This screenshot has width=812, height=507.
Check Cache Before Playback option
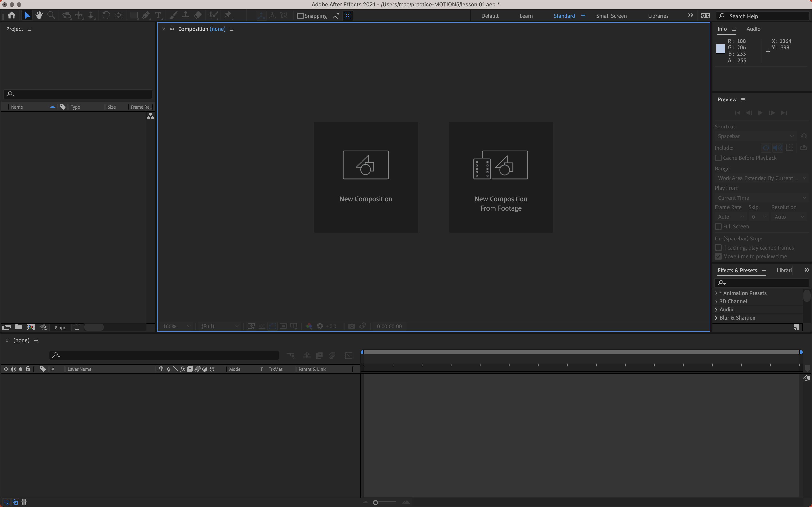pos(718,158)
